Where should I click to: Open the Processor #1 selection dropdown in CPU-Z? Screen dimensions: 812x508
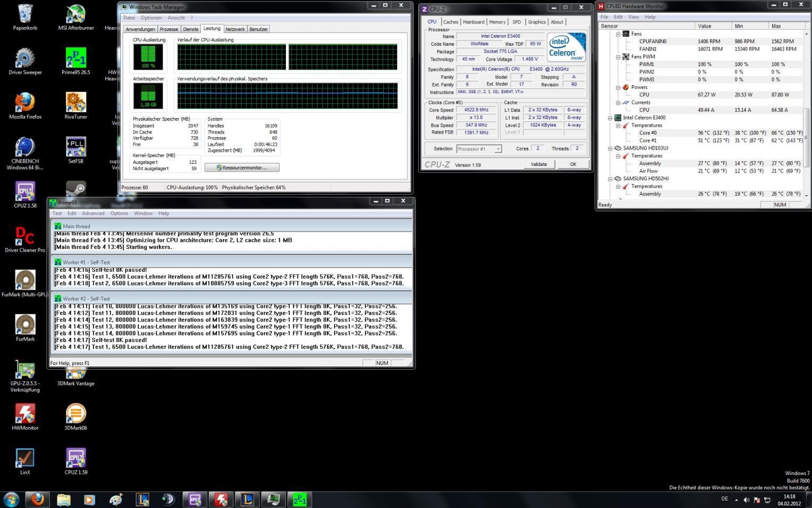click(479, 149)
